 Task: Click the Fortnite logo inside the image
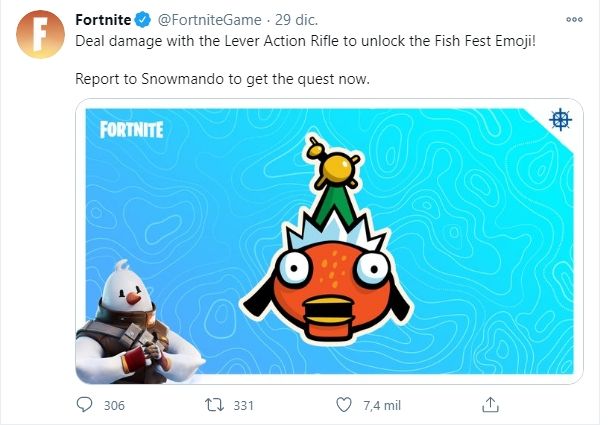(x=130, y=129)
